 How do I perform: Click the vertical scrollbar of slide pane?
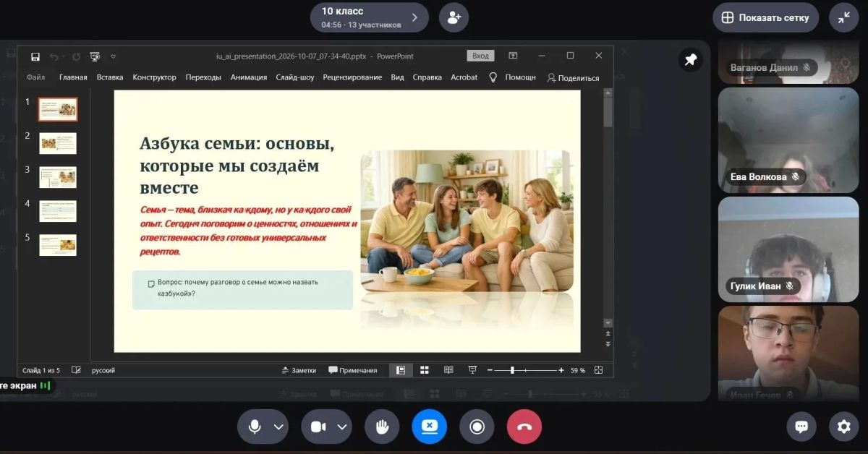(x=608, y=112)
